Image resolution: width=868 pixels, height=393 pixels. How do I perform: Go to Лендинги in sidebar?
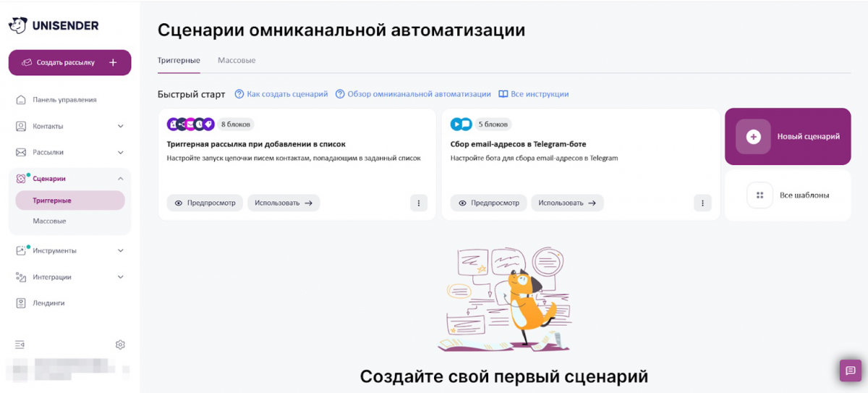pos(48,303)
